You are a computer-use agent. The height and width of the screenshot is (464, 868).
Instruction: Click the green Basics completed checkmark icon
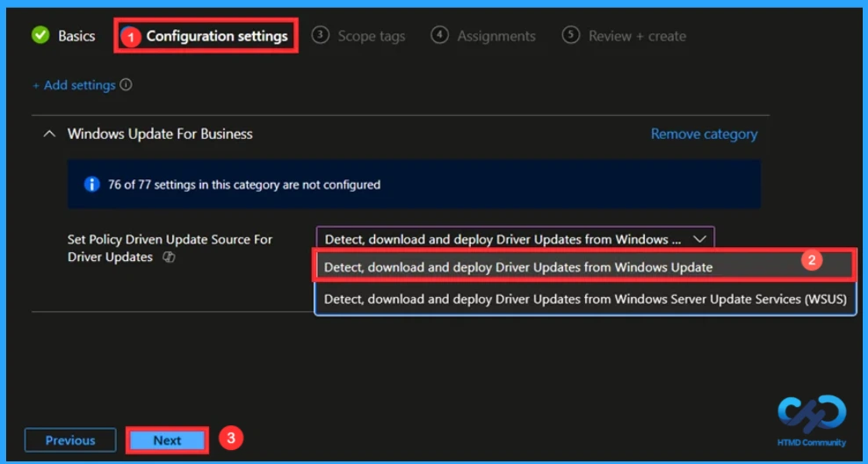pyautogui.click(x=40, y=35)
